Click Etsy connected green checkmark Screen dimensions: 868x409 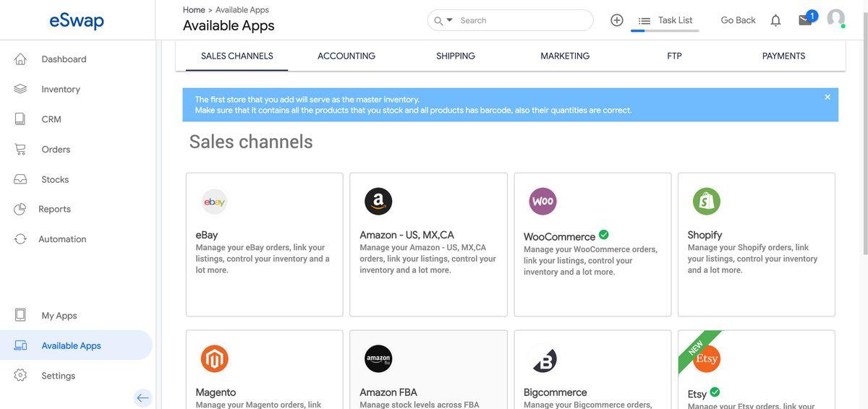pyautogui.click(x=715, y=392)
